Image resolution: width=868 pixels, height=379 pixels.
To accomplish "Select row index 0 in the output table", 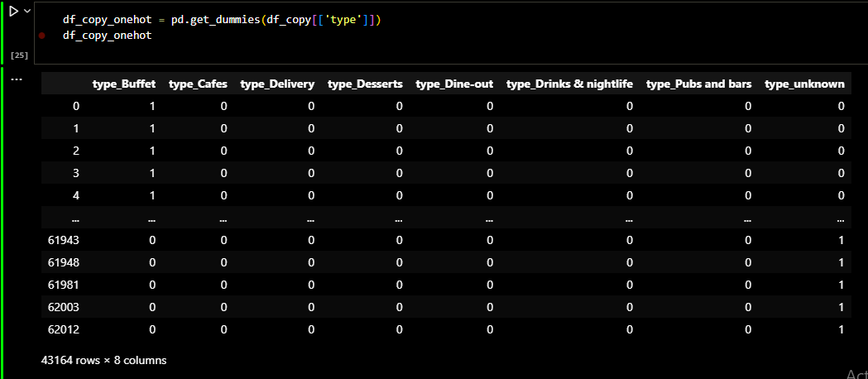I will point(76,106).
